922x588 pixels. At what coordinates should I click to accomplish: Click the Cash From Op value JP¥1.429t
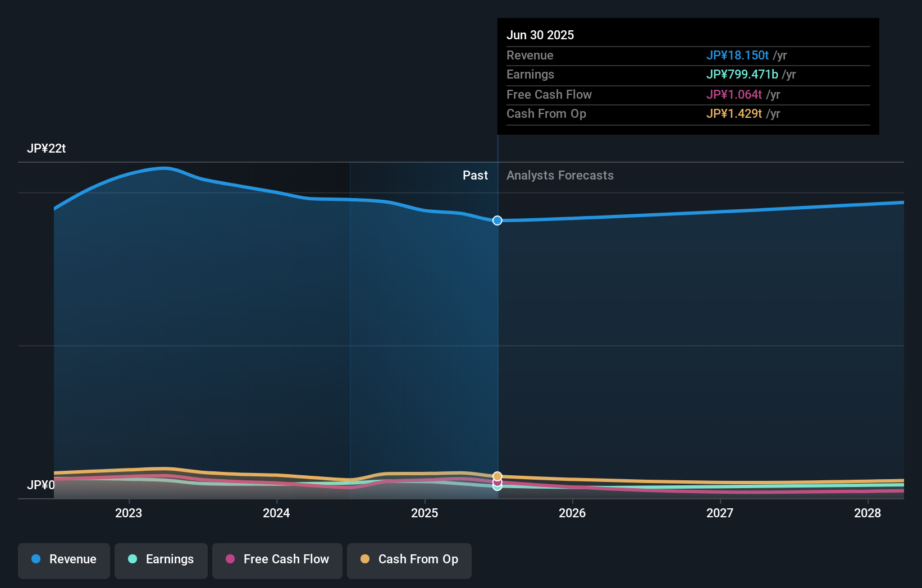(734, 114)
